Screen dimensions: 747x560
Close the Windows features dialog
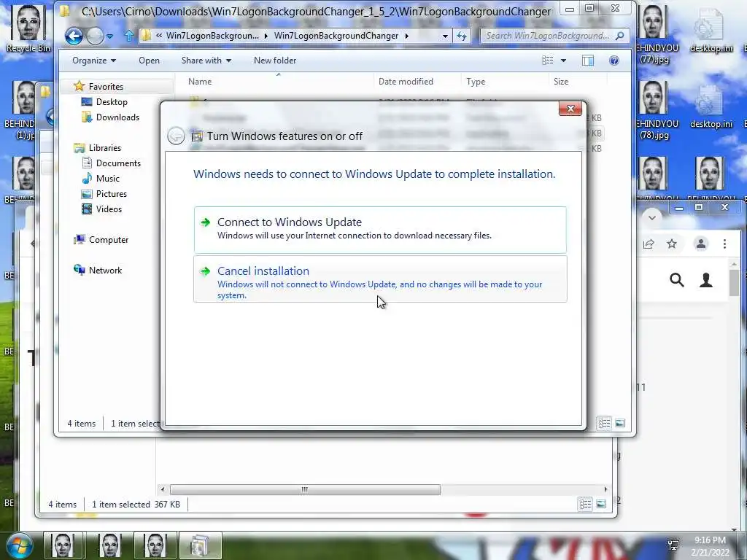(570, 109)
